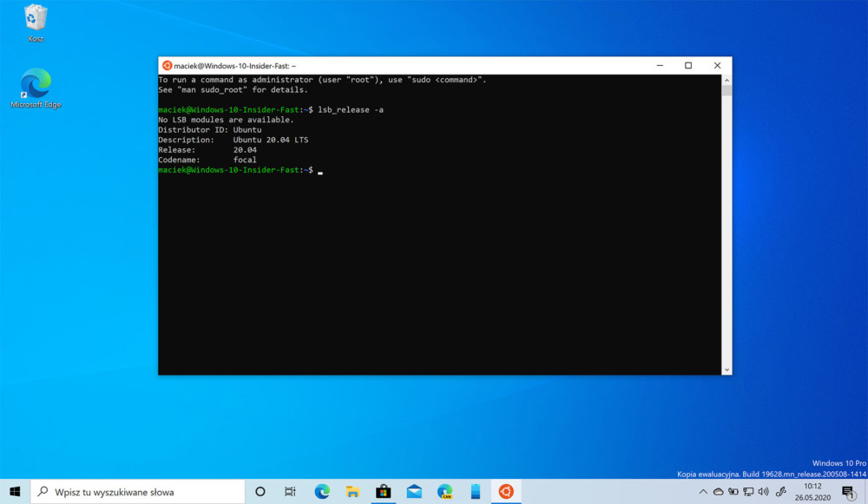This screenshot has width=868, height=504.
Task: Check battery status tray icon
Action: point(733,491)
